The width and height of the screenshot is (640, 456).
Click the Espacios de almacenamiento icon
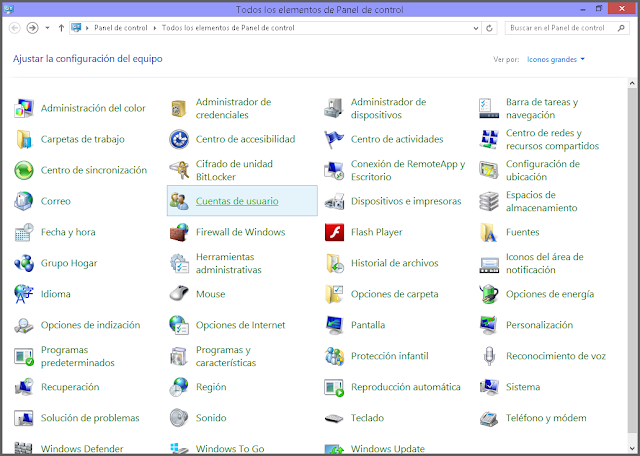tap(489, 201)
